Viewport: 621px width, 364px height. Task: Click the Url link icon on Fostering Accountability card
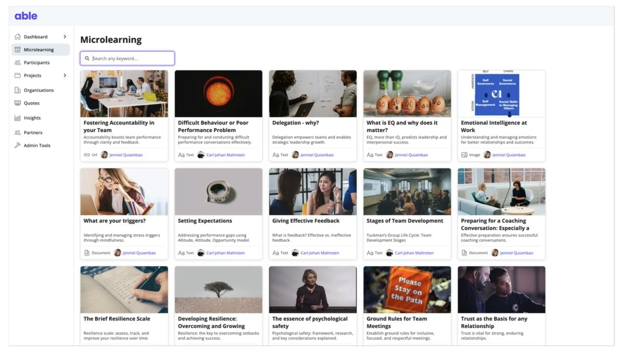pyautogui.click(x=87, y=155)
